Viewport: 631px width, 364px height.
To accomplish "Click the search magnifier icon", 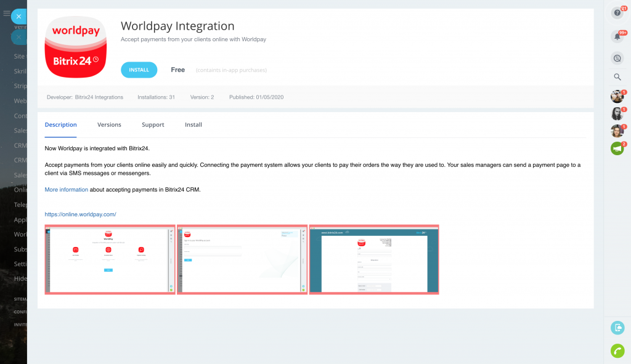I will click(x=617, y=77).
